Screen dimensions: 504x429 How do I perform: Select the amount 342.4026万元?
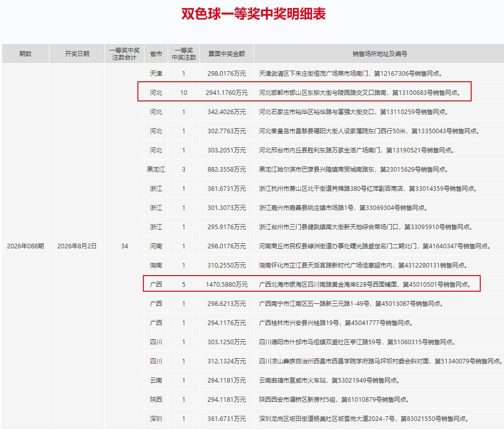click(x=227, y=112)
